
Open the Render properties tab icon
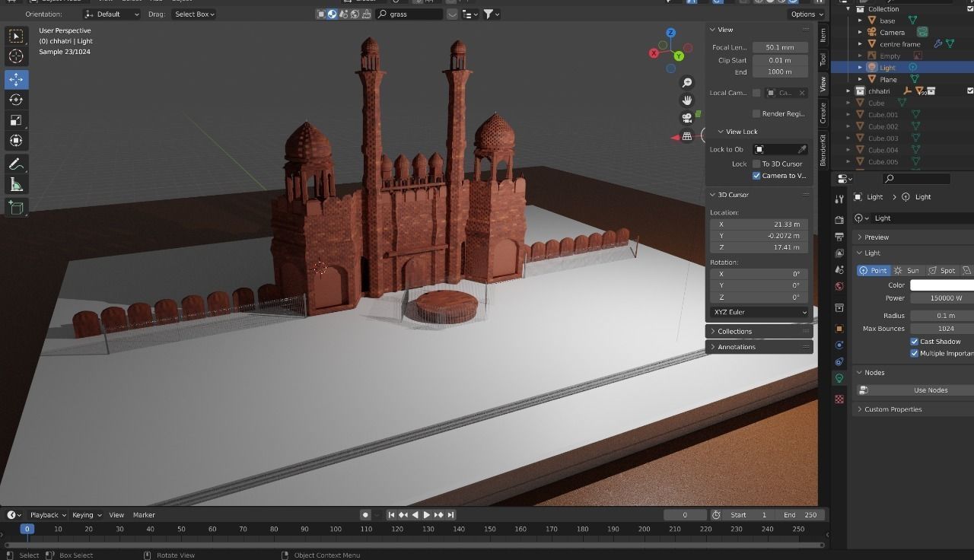tap(839, 220)
